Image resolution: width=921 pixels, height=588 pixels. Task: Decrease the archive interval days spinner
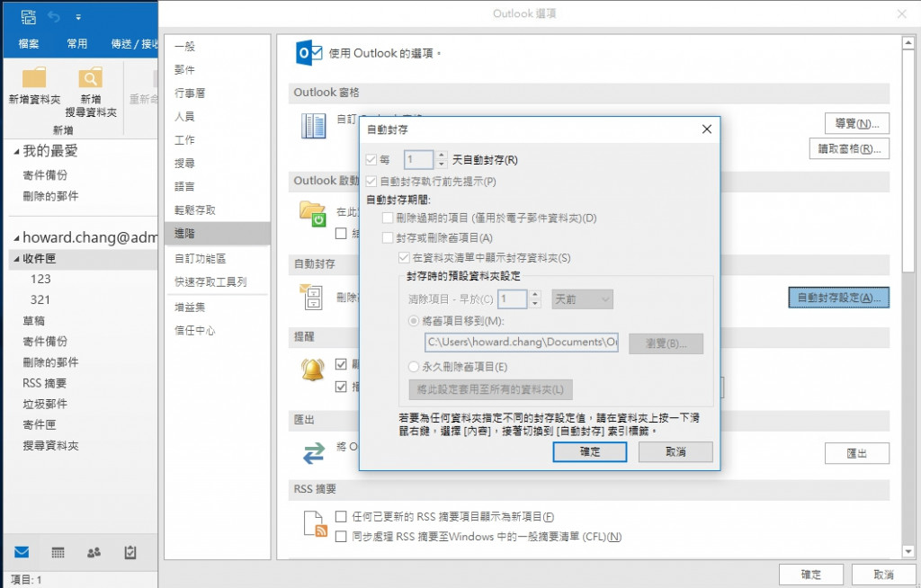tap(443, 164)
